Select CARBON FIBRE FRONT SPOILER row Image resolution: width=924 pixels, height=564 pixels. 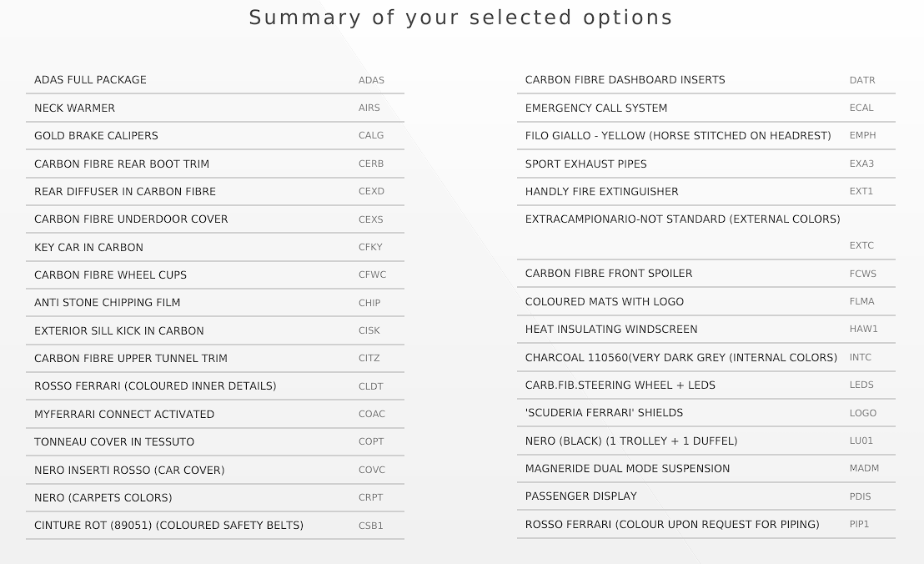tap(706, 274)
